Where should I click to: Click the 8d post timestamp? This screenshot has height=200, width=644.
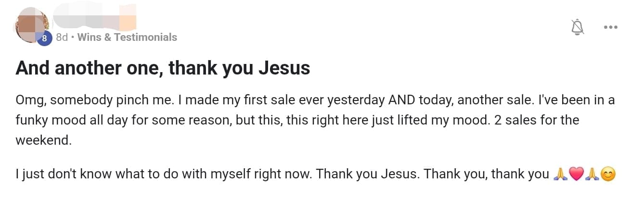(62, 37)
